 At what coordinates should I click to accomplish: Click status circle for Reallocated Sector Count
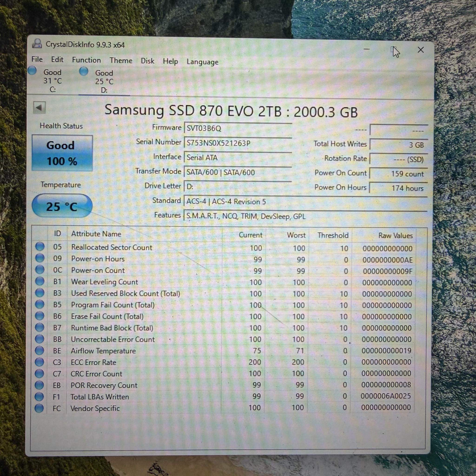tap(40, 247)
